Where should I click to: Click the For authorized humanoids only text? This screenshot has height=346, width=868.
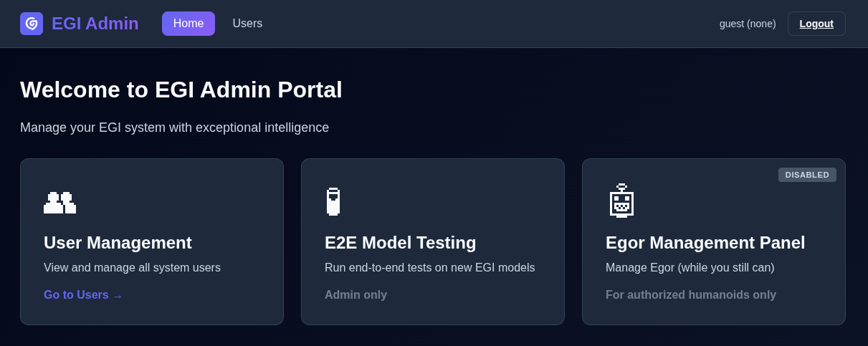[691, 295]
